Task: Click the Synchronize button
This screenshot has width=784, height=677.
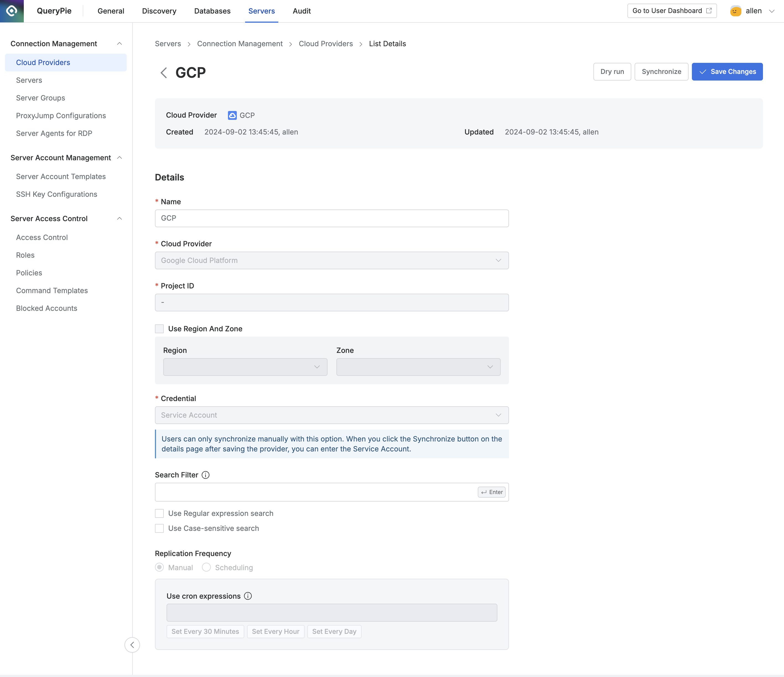Action: coord(661,72)
